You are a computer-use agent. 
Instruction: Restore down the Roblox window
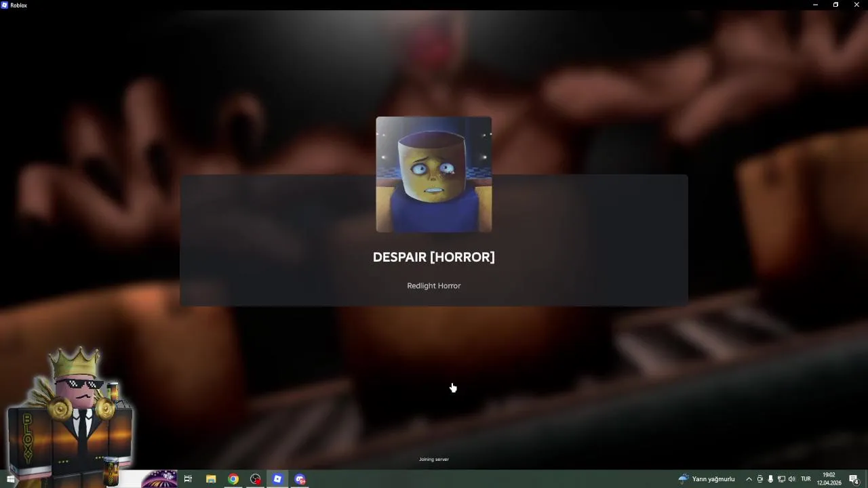coord(835,5)
